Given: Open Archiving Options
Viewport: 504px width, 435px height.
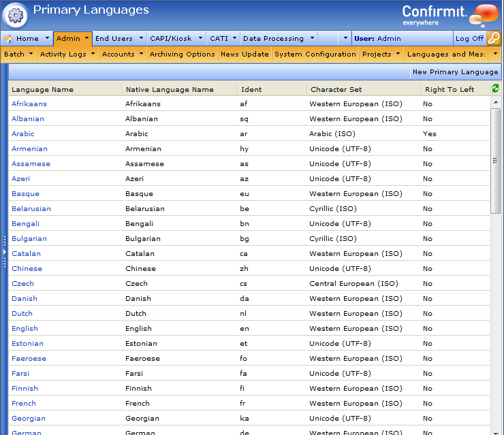Looking at the screenshot, I should (183, 54).
